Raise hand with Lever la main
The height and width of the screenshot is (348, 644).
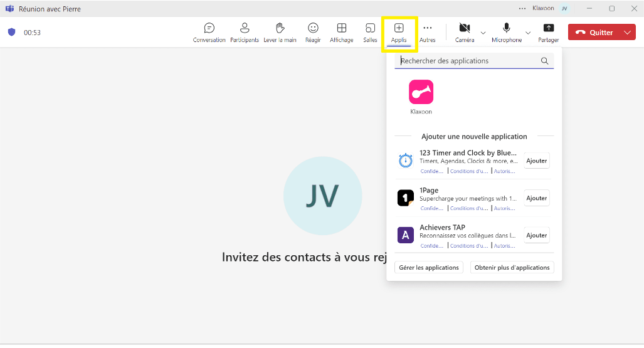click(x=280, y=32)
